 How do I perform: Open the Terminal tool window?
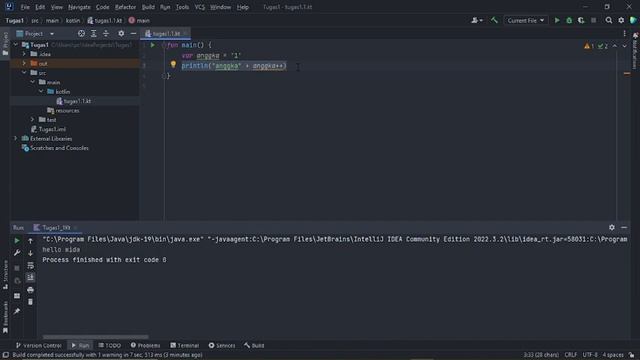[x=184, y=345]
